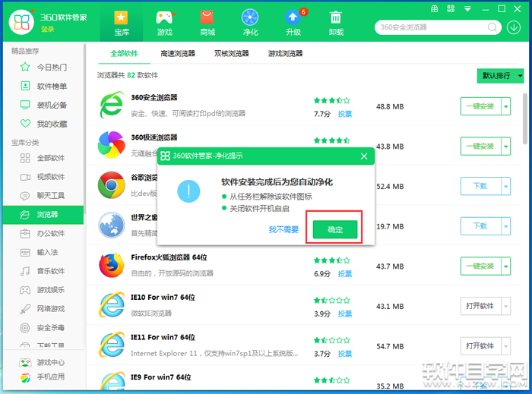Click 打开软件 for IE11 For win7
Image resolution: width=532 pixels, height=394 pixels.
pos(480,346)
